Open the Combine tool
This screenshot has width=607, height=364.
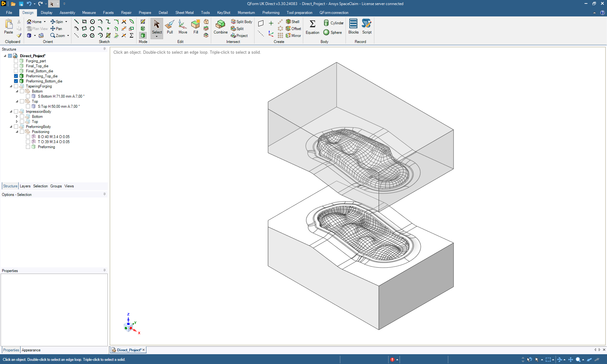point(220,27)
